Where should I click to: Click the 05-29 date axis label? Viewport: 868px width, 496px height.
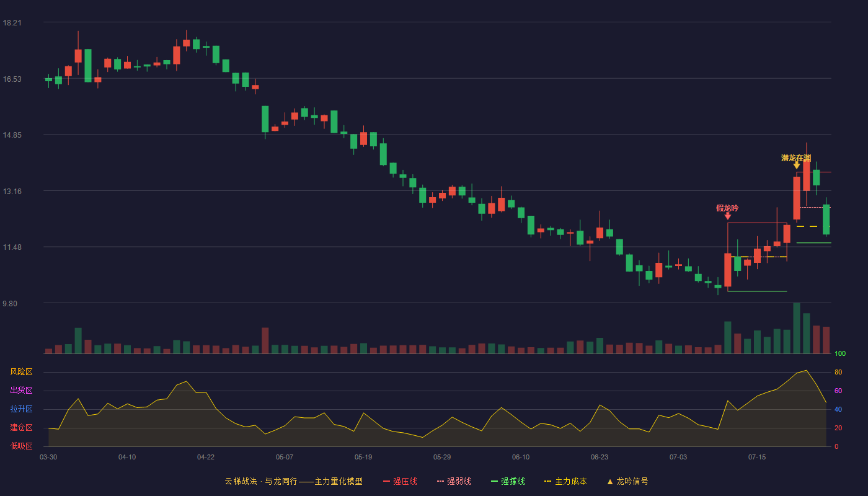click(442, 457)
